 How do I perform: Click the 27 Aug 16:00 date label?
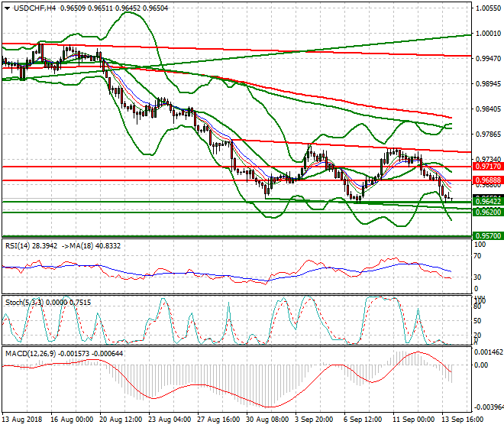[x=218, y=420]
